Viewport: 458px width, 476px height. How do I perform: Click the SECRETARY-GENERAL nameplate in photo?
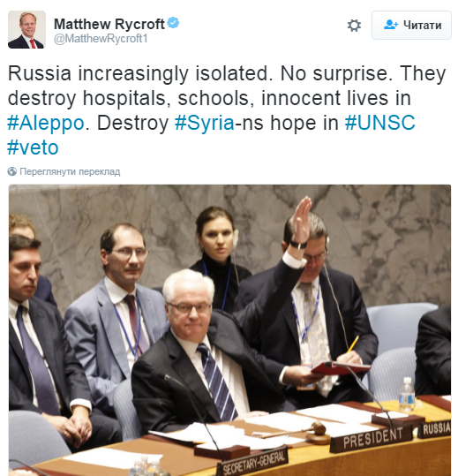[252, 461]
